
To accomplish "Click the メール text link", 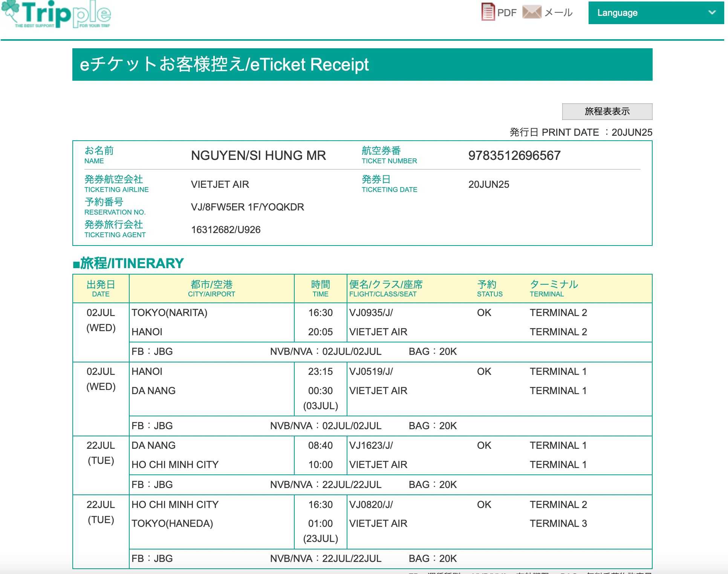I will pos(558,13).
